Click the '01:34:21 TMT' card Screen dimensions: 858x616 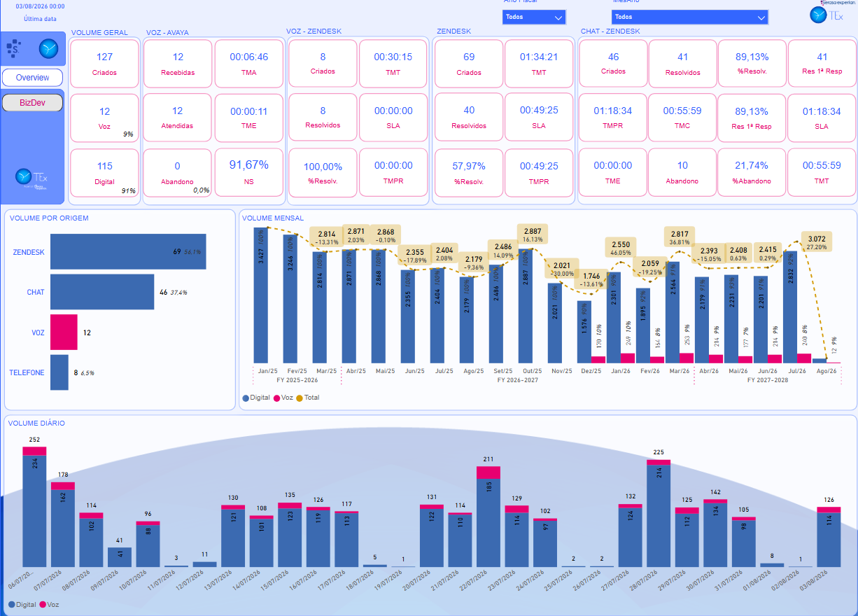539,64
